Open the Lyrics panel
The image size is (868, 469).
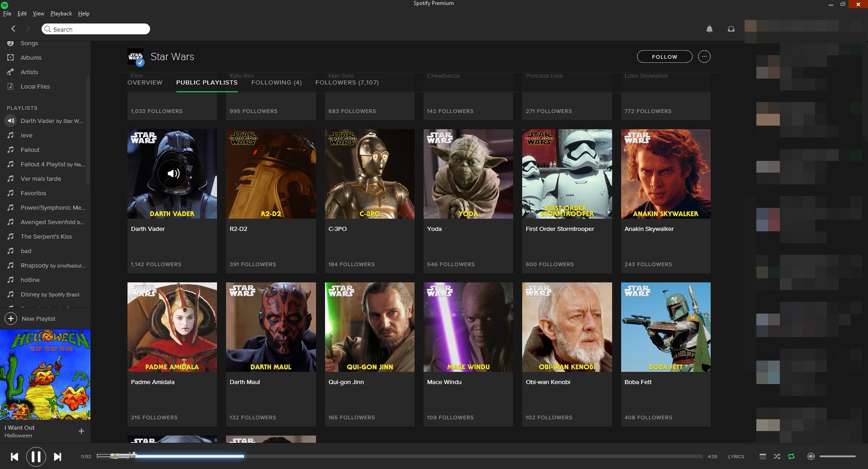(x=736, y=456)
